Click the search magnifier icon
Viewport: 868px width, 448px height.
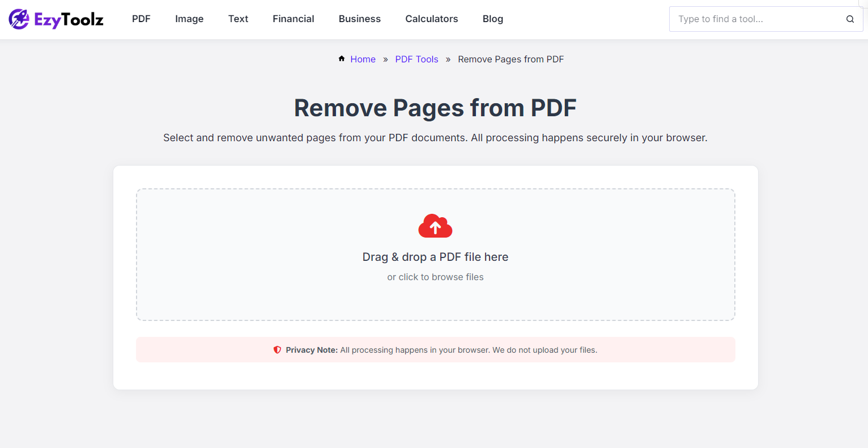(850, 19)
